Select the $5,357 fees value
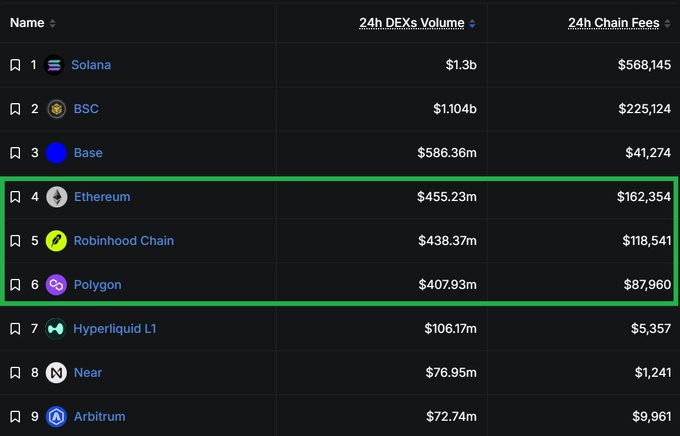The image size is (680, 436). (x=651, y=329)
